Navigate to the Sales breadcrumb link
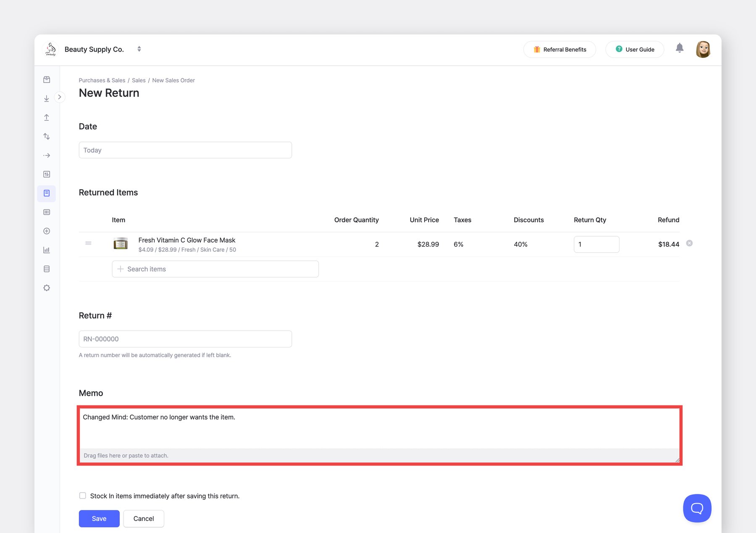Screen dimensions: 756x533 click(x=139, y=80)
